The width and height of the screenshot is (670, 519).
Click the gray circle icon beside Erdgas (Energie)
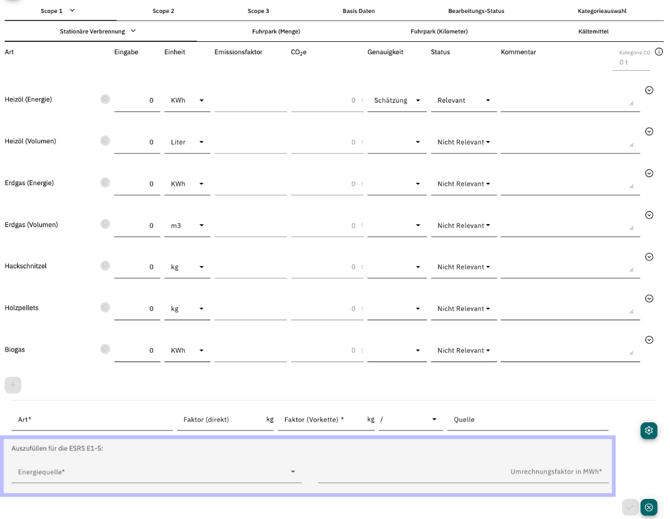pyautogui.click(x=105, y=182)
